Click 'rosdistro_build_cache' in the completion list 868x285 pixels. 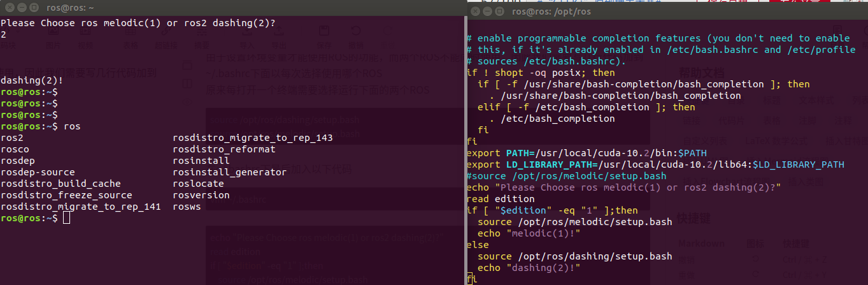pyautogui.click(x=60, y=184)
